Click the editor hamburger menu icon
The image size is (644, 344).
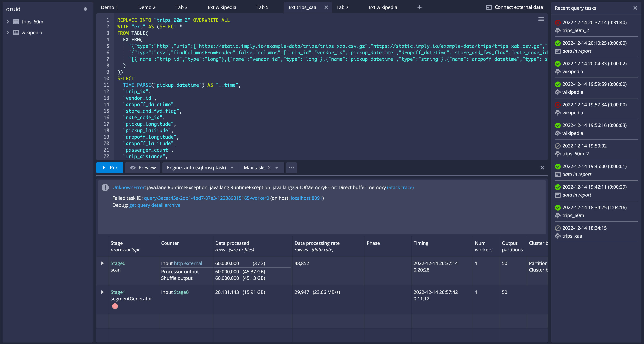pyautogui.click(x=541, y=20)
